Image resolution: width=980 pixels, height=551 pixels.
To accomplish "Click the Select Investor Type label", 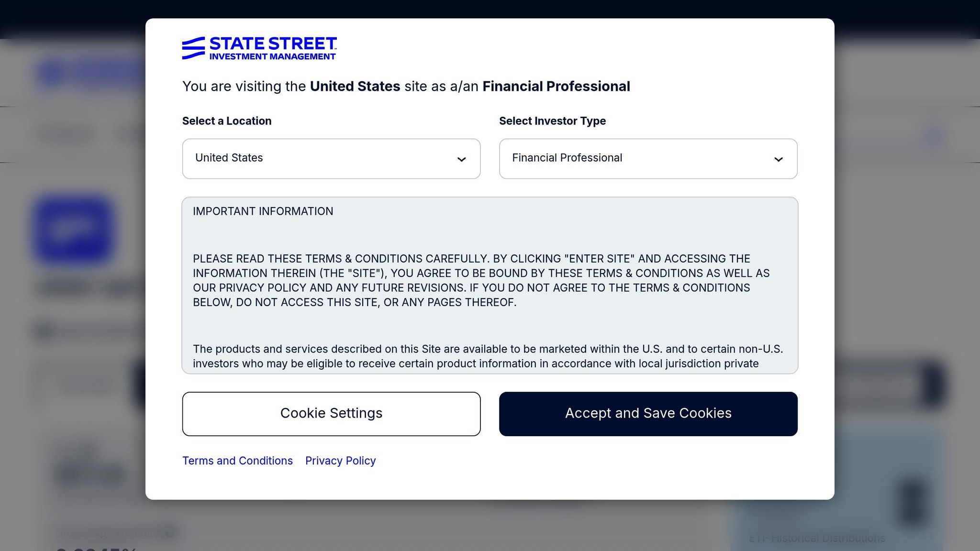I will (552, 121).
